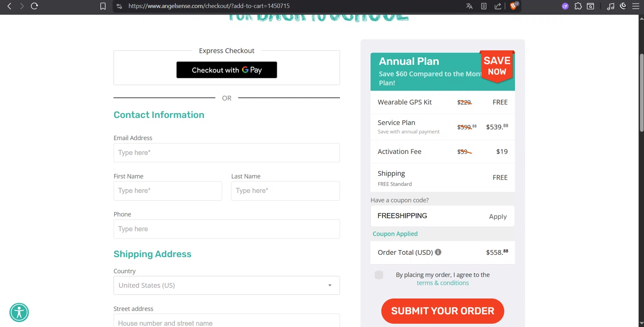This screenshot has width=644, height=327.
Task: Open Brave Shields lion icon
Action: (x=514, y=6)
